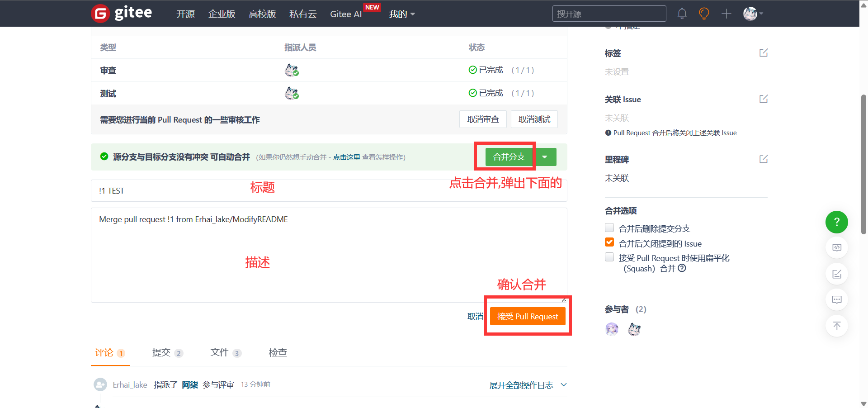Image resolution: width=868 pixels, height=408 pixels.
Task: Click the notification bell icon
Action: pyautogui.click(x=682, y=14)
